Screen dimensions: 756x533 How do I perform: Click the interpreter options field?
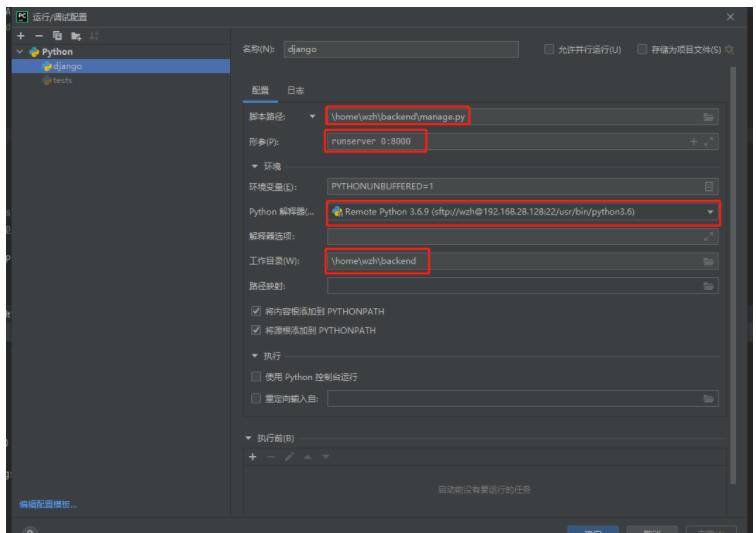point(523,236)
